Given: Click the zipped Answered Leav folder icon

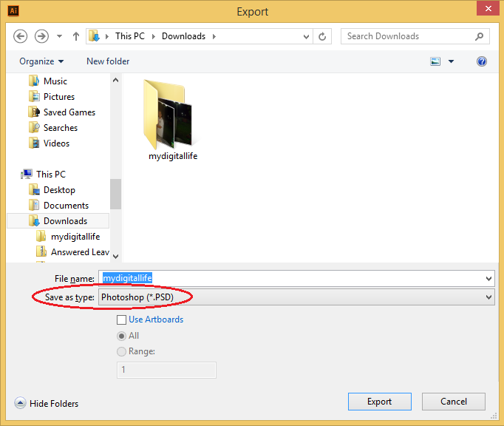Looking at the screenshot, I should point(41,252).
